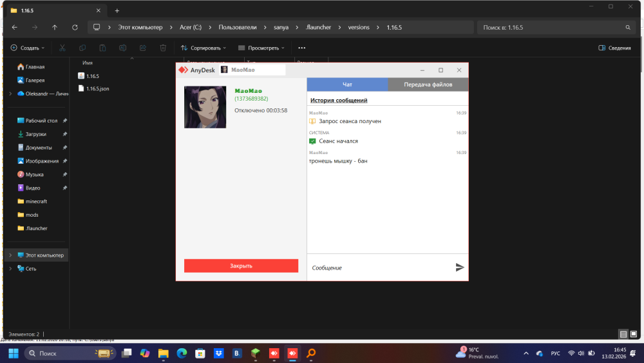The image size is (644, 363).
Task: Open the Wi-Fi network tray icon
Action: (571, 353)
